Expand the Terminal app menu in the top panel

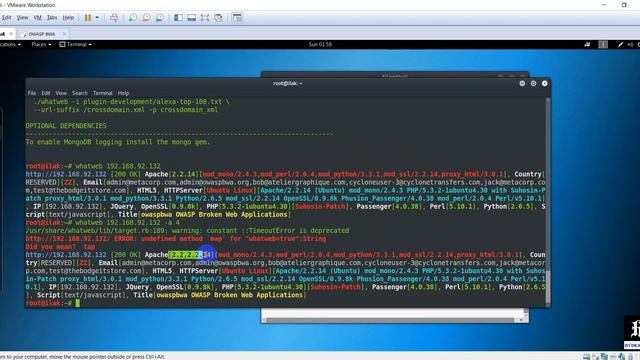76,44
